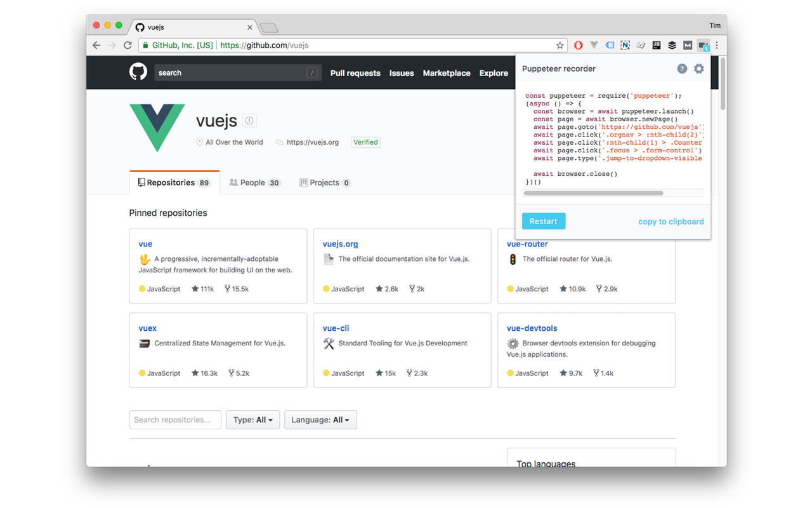Open Pull requests in the header
This screenshot has height=508, width=812.
[x=355, y=73]
